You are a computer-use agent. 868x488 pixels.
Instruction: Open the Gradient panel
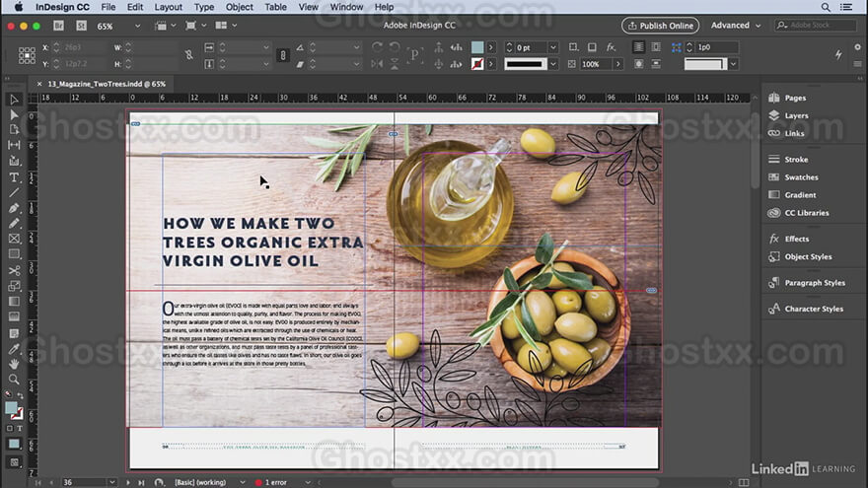(x=800, y=195)
